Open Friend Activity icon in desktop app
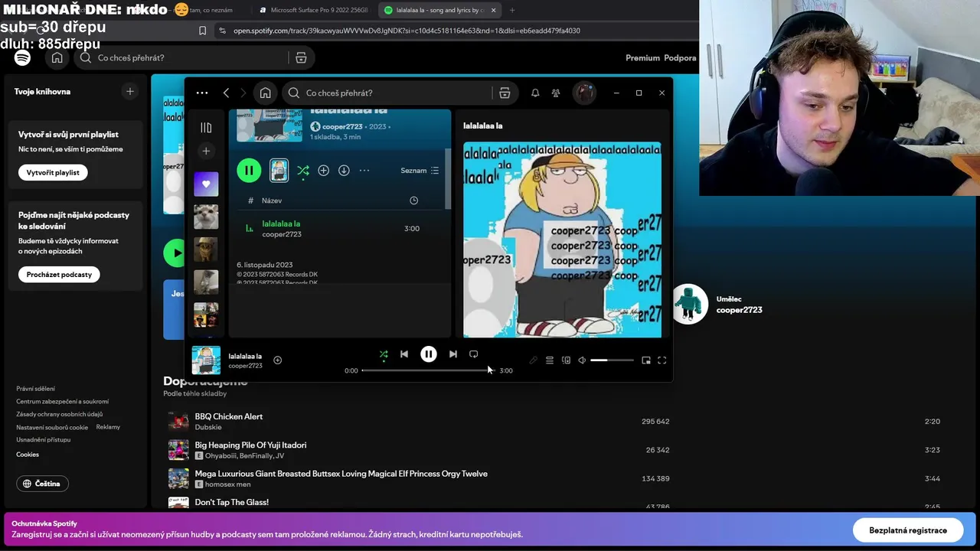This screenshot has width=980, height=551. (556, 93)
